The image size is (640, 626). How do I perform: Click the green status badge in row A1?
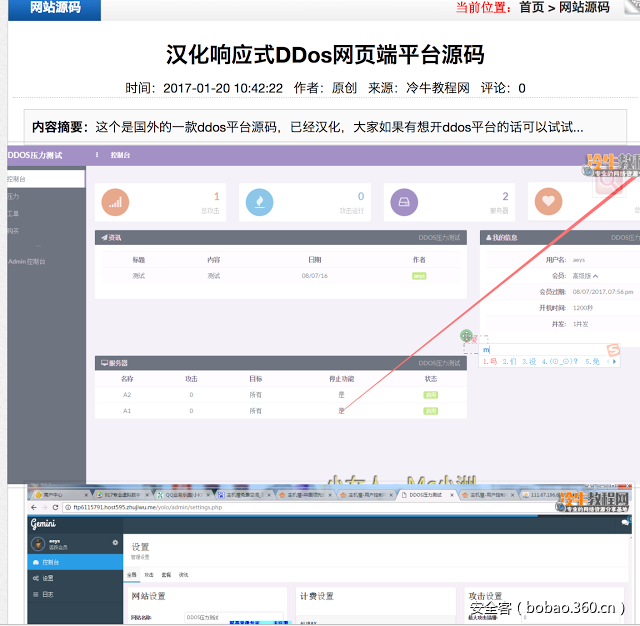(431, 411)
